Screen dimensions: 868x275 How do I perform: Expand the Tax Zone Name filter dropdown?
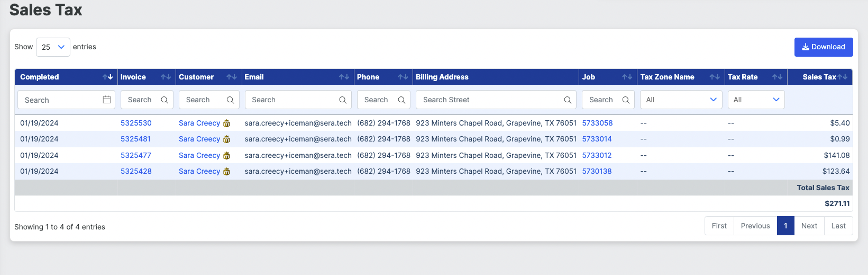point(681,100)
